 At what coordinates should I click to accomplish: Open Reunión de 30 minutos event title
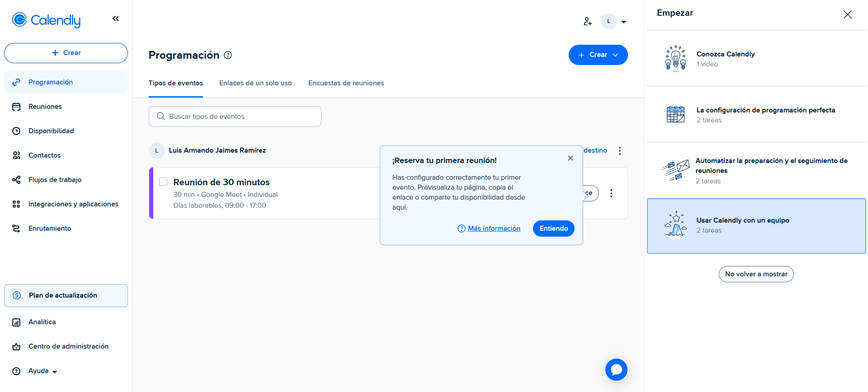click(222, 182)
